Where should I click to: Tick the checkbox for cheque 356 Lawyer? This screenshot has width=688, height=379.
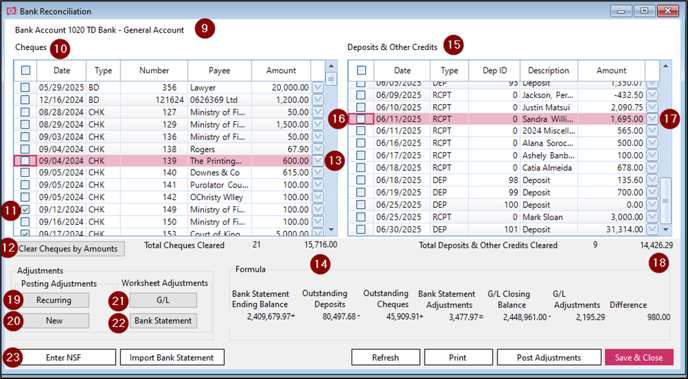25,87
